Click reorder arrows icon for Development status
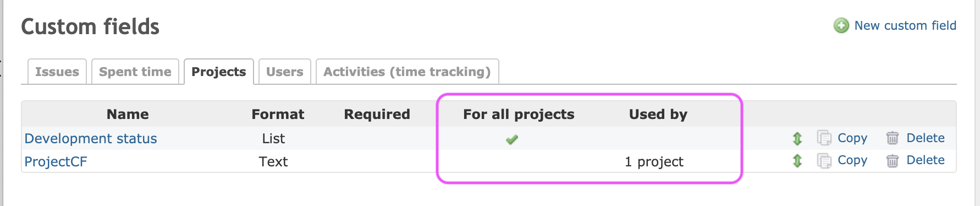 click(797, 138)
